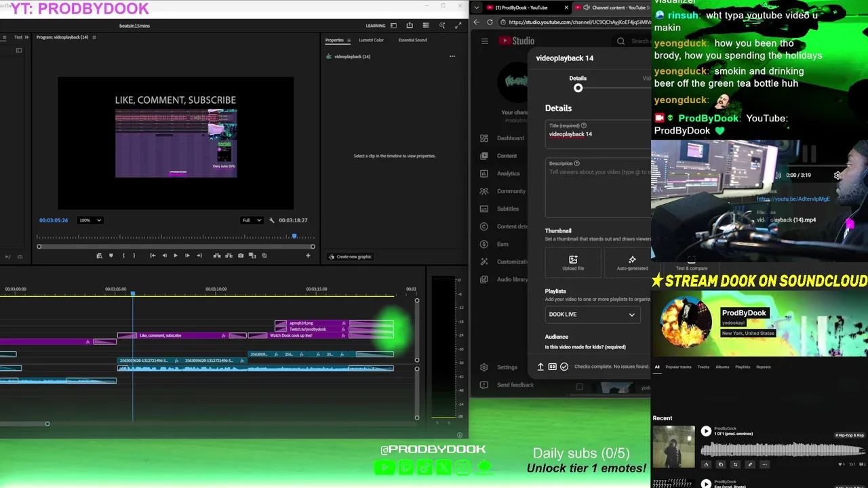Click the Program monitor scrub bar playhead
This screenshot has height=488, width=868.
294,237
